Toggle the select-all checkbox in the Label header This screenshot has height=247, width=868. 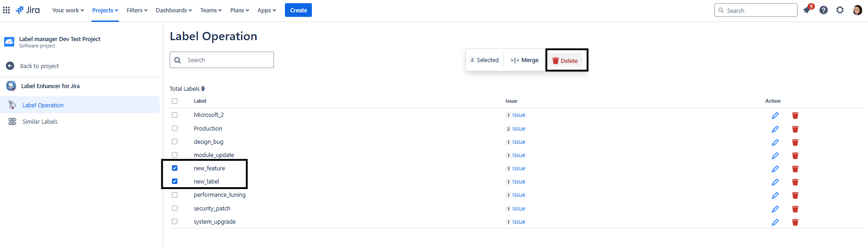175,101
